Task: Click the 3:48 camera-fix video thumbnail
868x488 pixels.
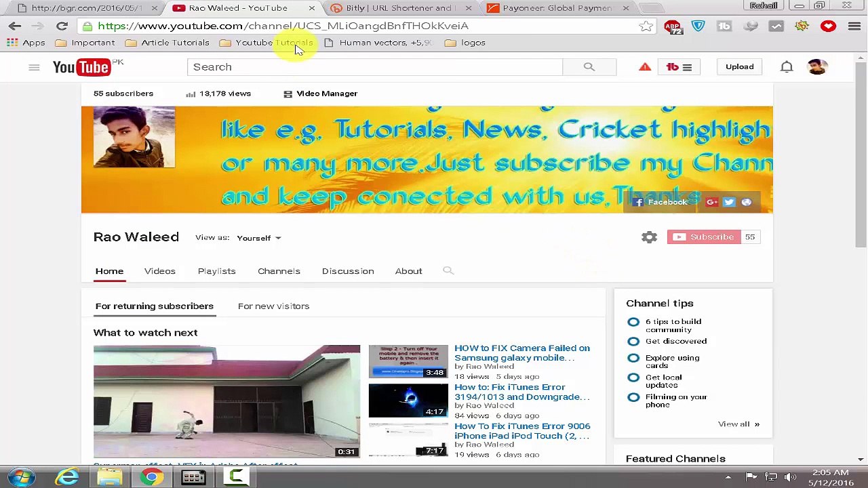Action: pyautogui.click(x=408, y=361)
